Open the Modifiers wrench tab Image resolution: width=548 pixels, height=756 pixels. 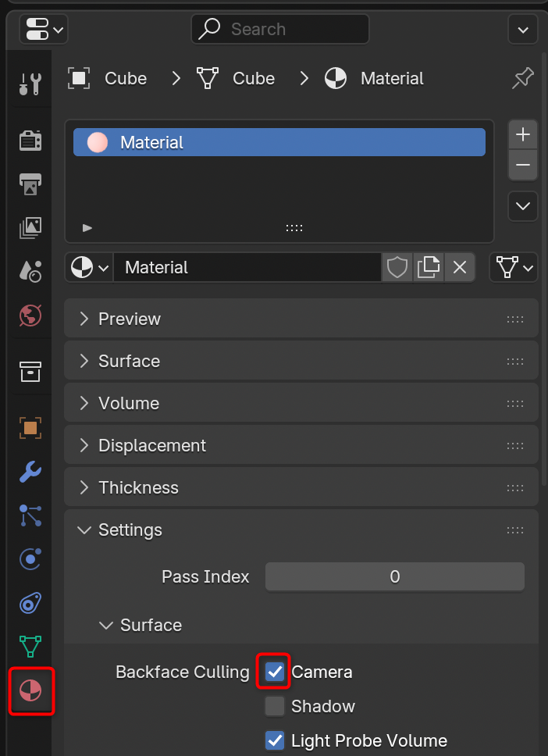[x=30, y=472]
